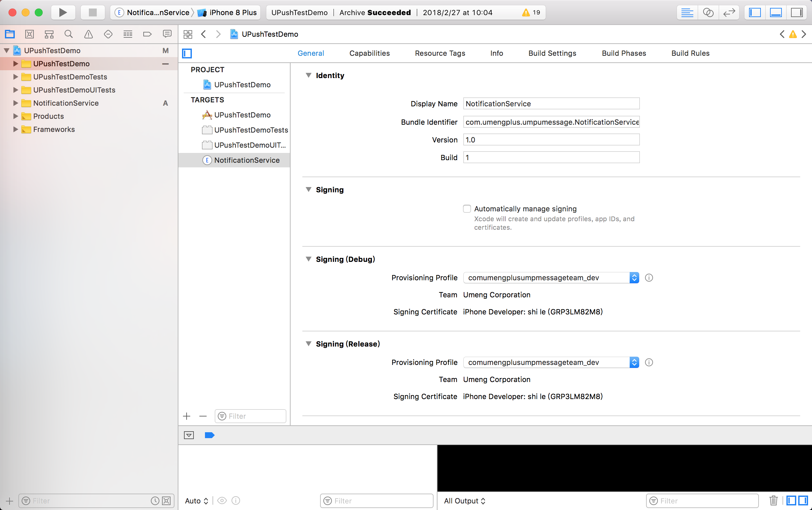Show the console pane
Image resolution: width=812 pixels, height=510 pixels.
coord(803,500)
